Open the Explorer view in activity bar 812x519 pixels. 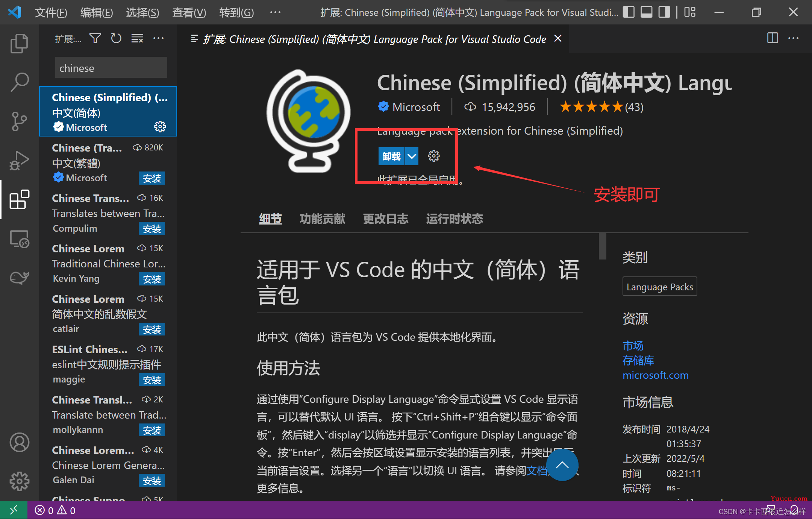[x=19, y=43]
